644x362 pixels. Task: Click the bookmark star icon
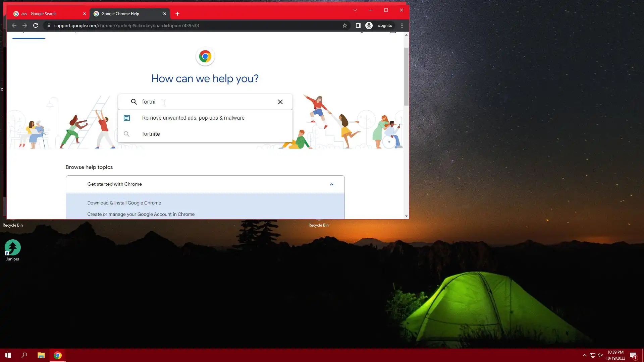pos(344,25)
